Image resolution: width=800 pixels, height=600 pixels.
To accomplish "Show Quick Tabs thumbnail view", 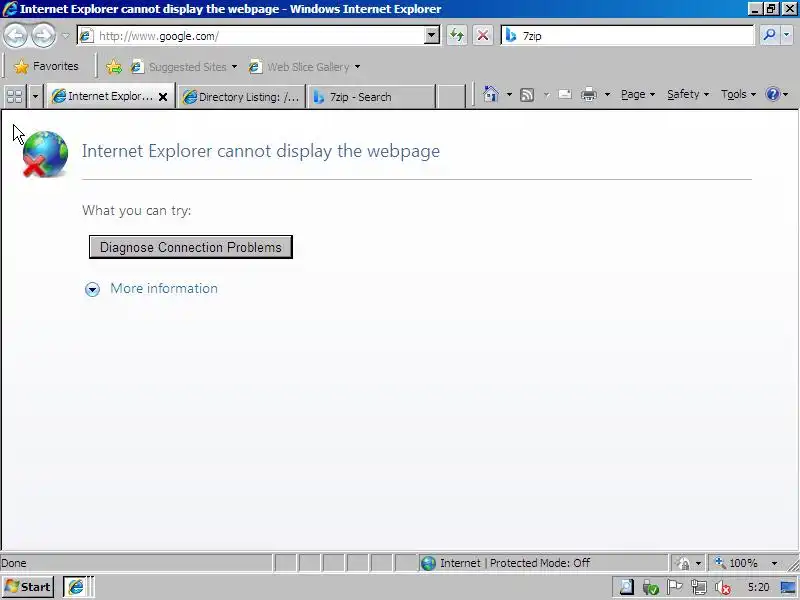I will [15, 96].
